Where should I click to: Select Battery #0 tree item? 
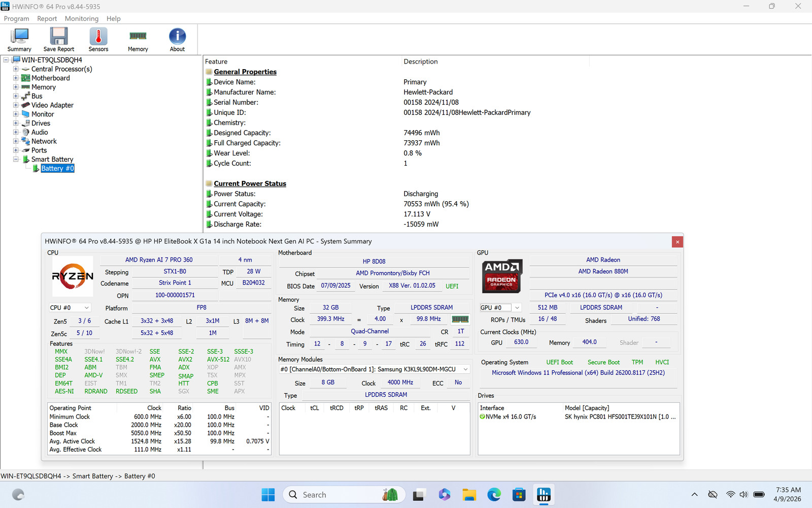(x=57, y=169)
